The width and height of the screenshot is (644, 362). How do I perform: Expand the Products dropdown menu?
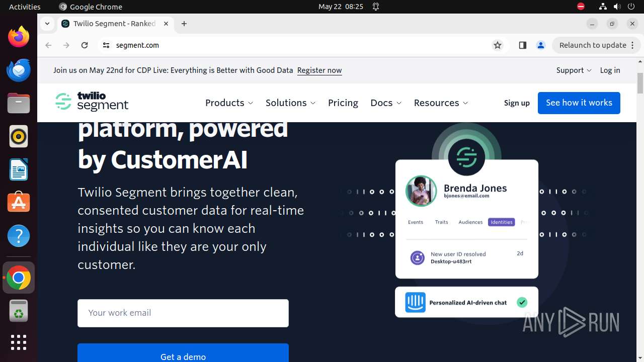click(x=229, y=103)
